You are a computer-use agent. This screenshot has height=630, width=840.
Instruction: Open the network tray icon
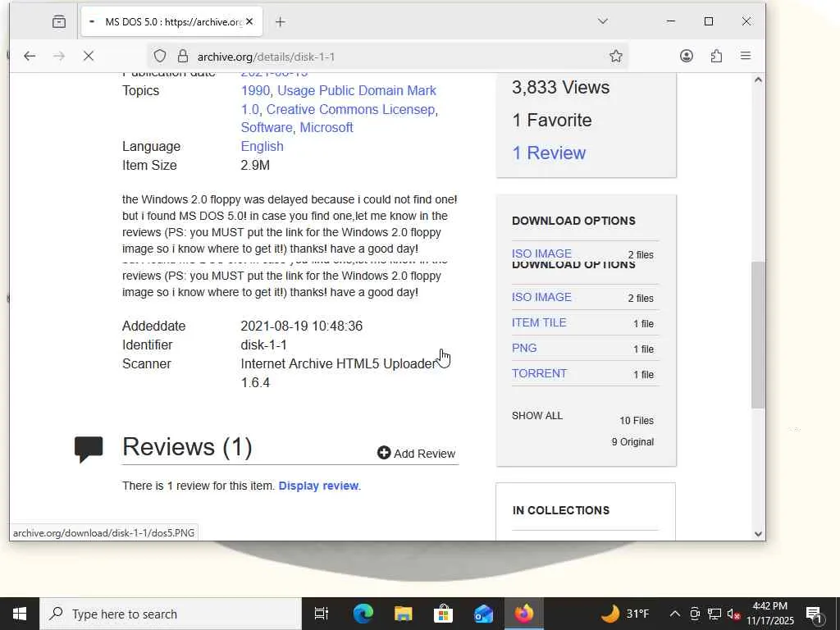[714, 614]
